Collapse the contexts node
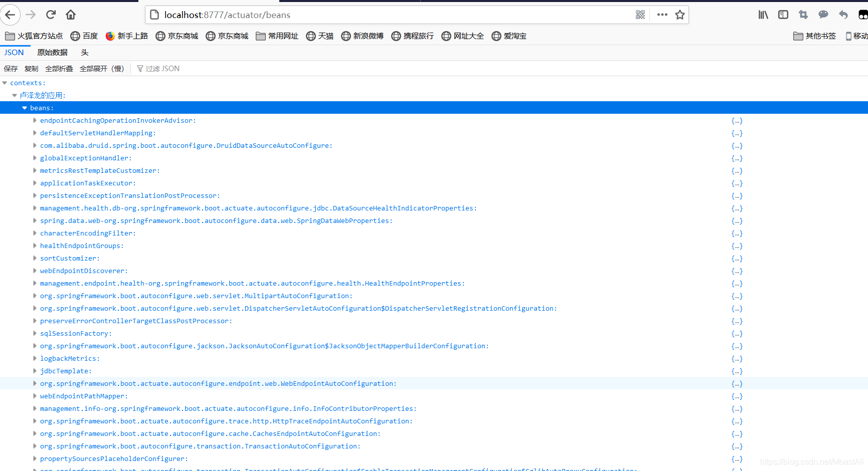The height and width of the screenshot is (471, 868). pyautogui.click(x=5, y=83)
